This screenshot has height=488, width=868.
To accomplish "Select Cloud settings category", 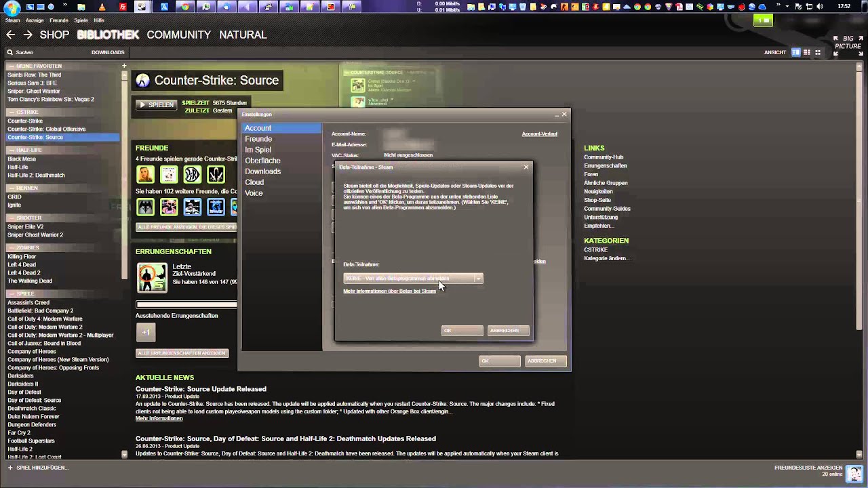I will [281, 182].
